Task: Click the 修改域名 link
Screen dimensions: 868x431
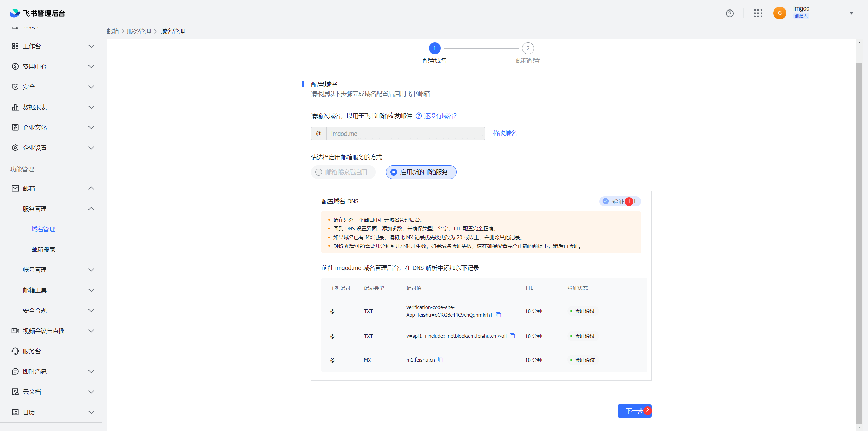Action: click(505, 133)
